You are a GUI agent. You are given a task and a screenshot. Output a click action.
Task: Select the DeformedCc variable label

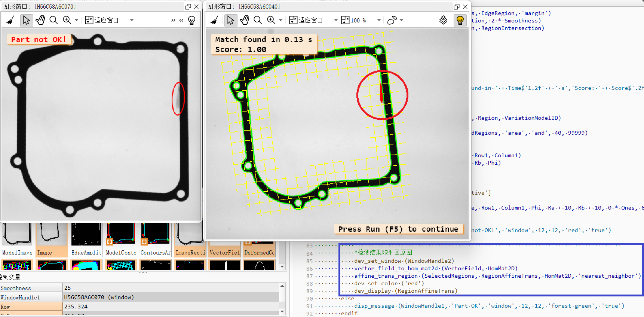[x=259, y=253]
